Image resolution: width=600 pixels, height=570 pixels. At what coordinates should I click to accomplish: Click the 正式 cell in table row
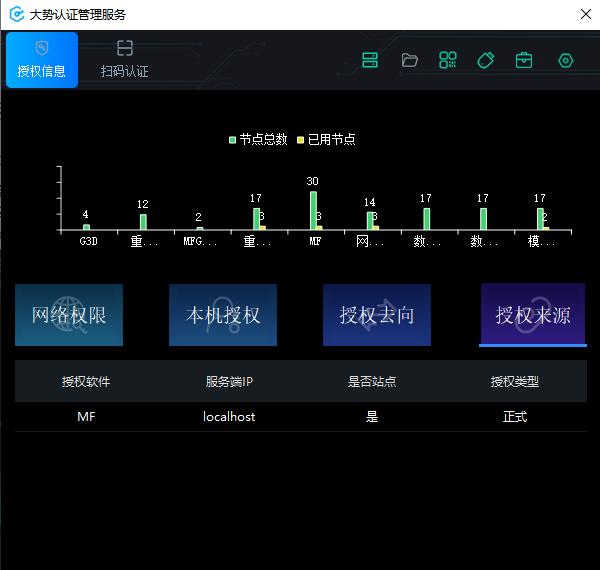point(515,417)
